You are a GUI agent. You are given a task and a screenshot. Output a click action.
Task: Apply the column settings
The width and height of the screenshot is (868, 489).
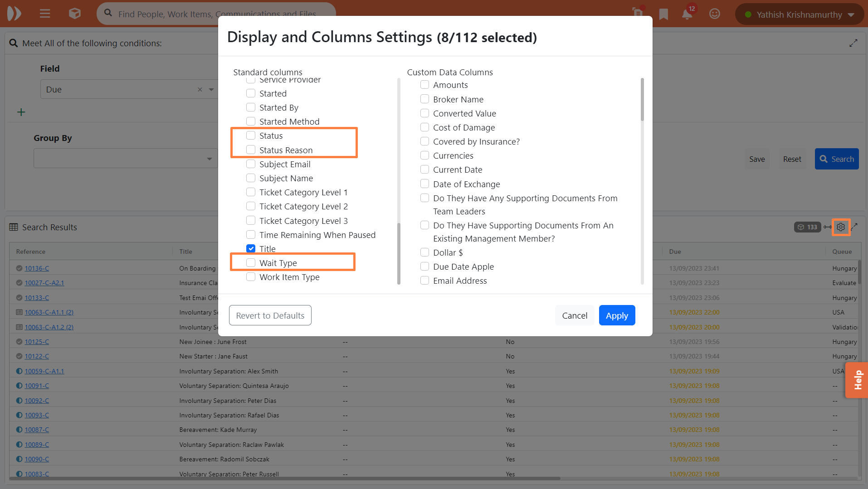click(x=617, y=315)
